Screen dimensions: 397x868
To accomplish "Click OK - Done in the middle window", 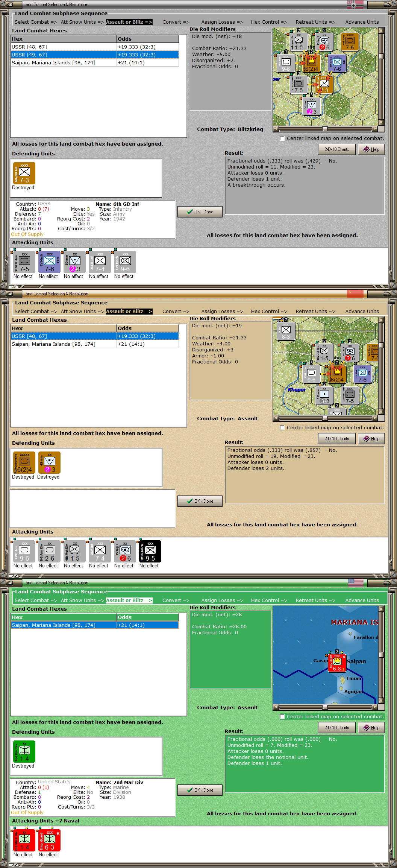I will [200, 501].
